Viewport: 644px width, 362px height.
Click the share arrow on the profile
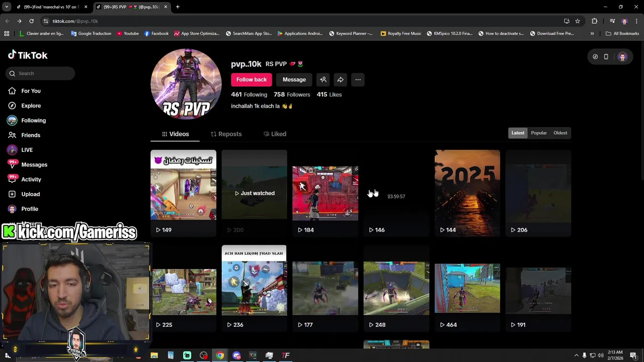click(341, 79)
